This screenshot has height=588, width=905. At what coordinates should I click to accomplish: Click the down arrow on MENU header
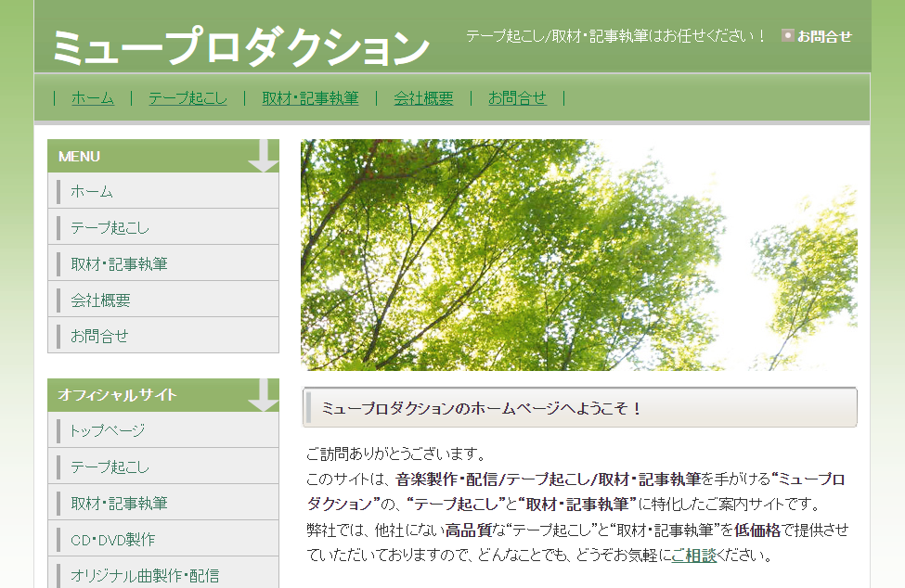click(264, 156)
